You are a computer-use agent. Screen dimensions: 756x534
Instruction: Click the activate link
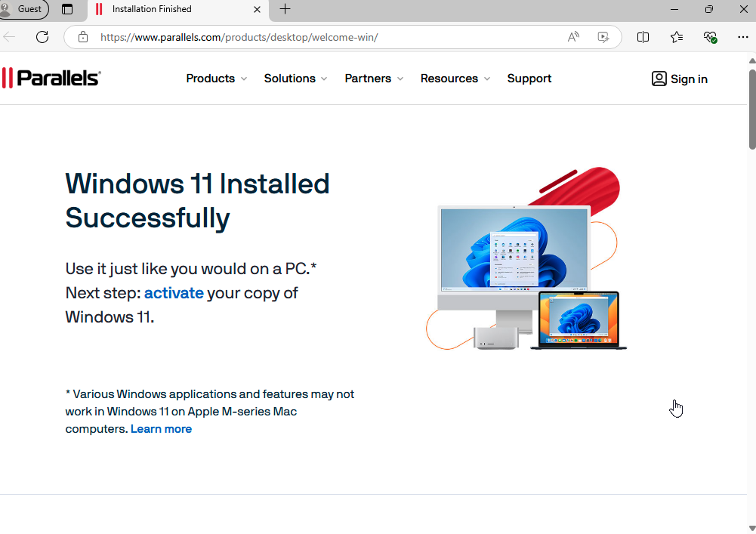tap(174, 293)
